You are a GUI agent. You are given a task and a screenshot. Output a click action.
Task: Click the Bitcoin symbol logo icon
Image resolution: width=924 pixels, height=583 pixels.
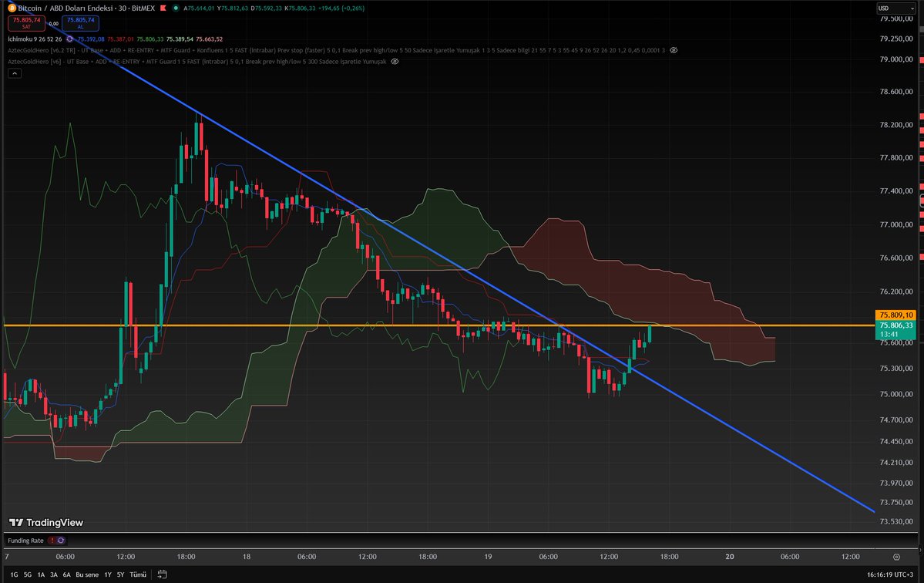tap(12, 8)
